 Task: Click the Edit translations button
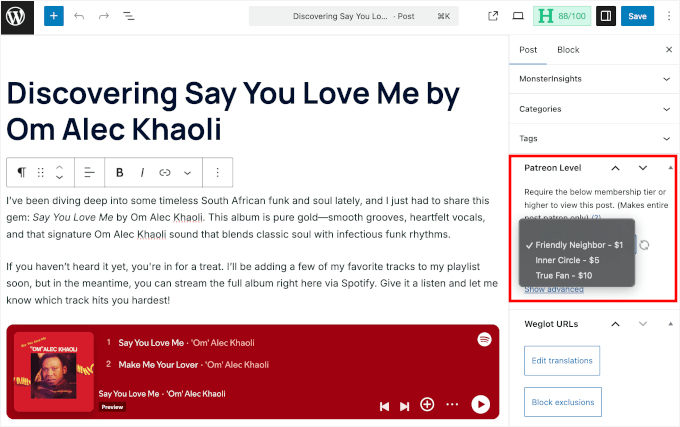(x=562, y=361)
